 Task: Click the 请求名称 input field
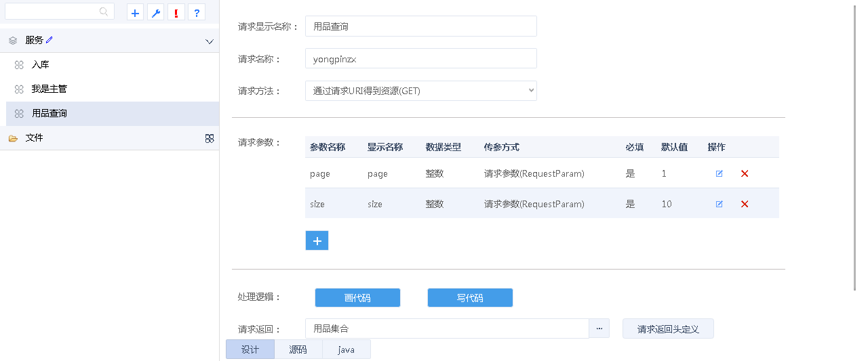coord(420,59)
